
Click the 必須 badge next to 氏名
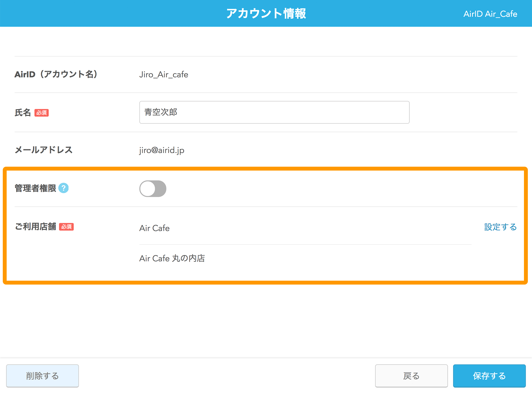point(42,113)
